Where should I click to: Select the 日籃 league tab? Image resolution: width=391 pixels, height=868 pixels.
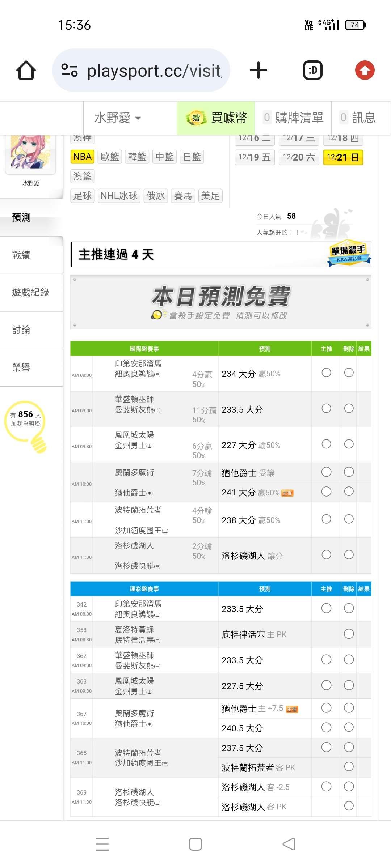[192, 157]
